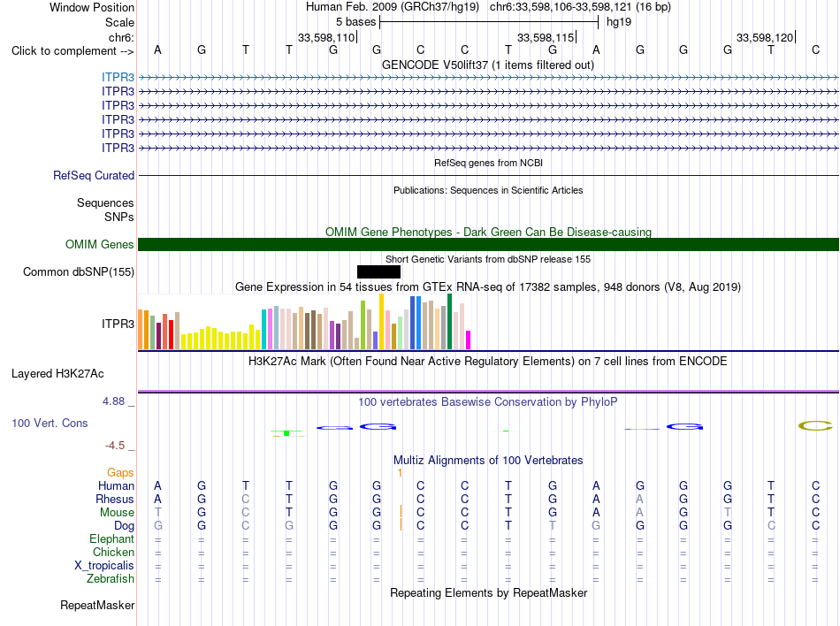The height and width of the screenshot is (626, 840).
Task: Click the olive C logo in PhyloP track
Action: (x=815, y=426)
